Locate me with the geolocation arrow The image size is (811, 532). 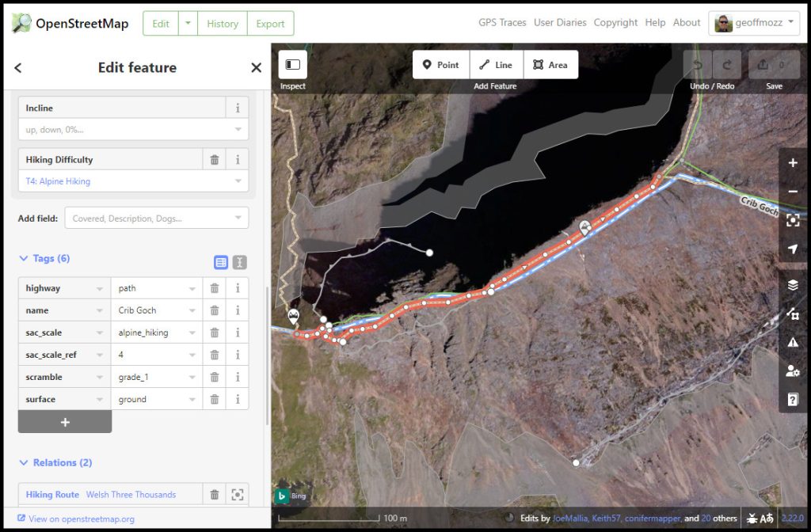[x=793, y=249]
